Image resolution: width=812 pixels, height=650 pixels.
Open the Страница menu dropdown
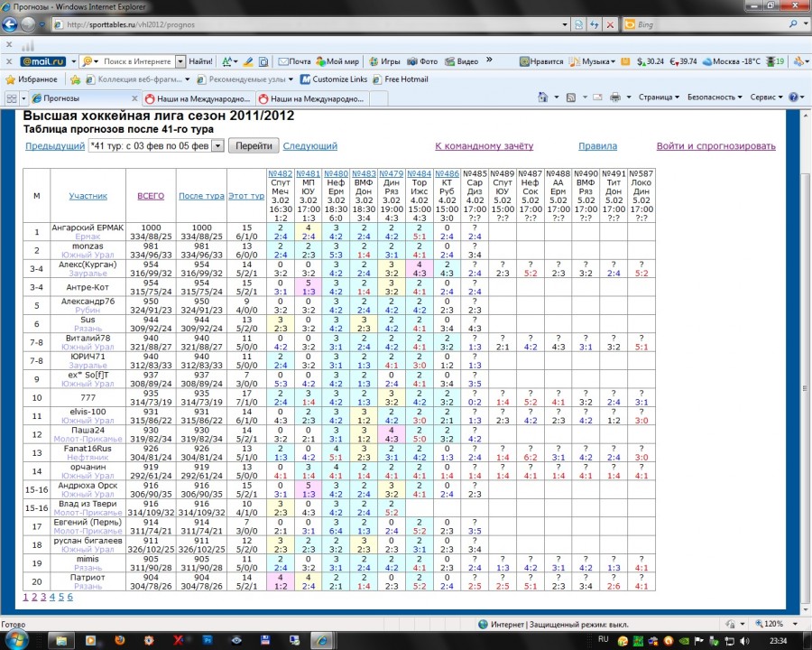659,97
